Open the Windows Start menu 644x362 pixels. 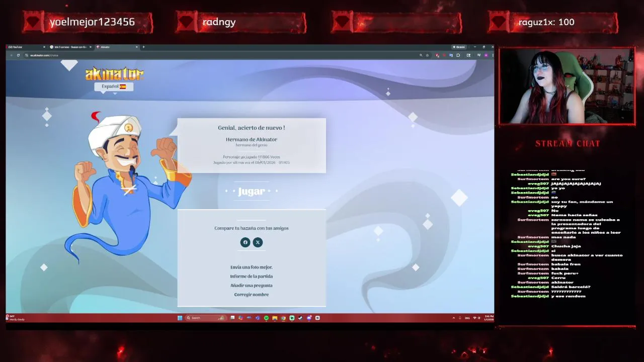pyautogui.click(x=180, y=318)
